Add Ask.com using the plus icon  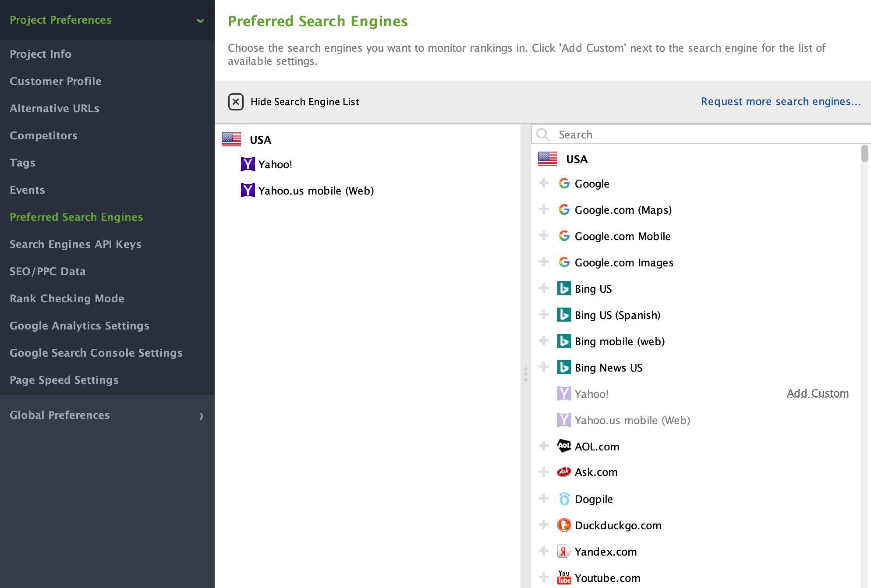(544, 472)
